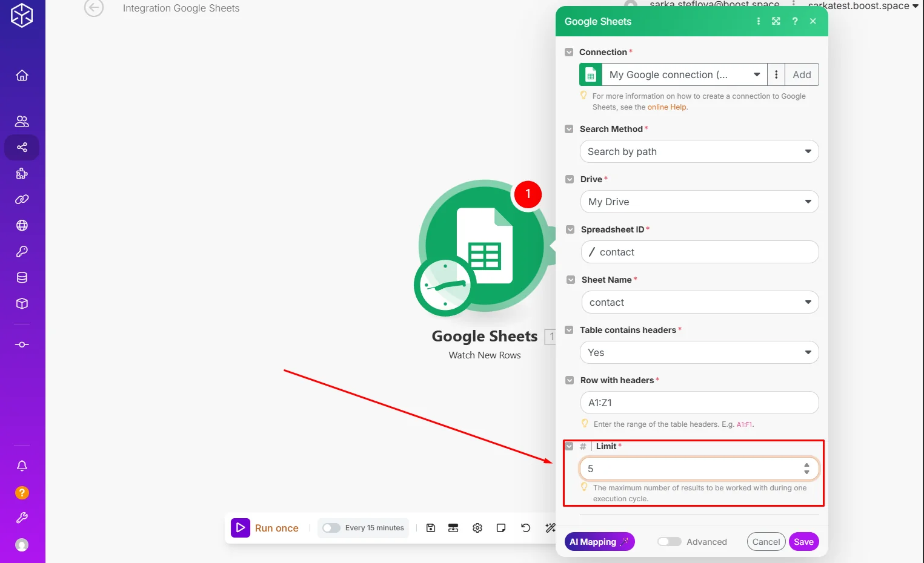Click the Integration Google Sheets scenario title
This screenshot has width=924, height=563.
click(181, 8)
